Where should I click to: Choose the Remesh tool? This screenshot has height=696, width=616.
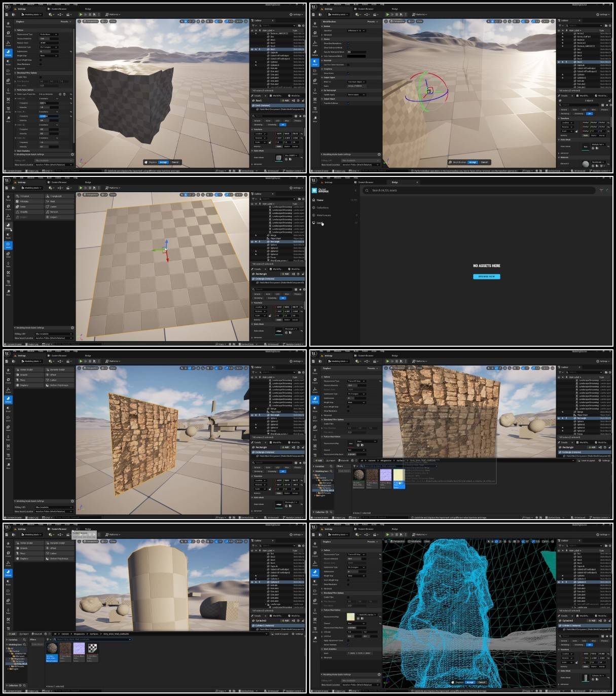(60, 212)
